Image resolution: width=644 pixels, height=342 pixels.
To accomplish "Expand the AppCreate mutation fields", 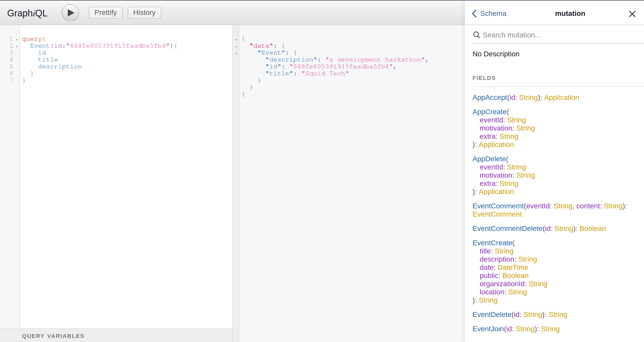I will tap(489, 111).
